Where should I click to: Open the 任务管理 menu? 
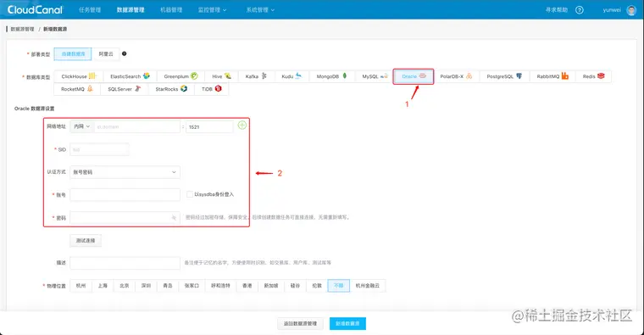pyautogui.click(x=90, y=10)
